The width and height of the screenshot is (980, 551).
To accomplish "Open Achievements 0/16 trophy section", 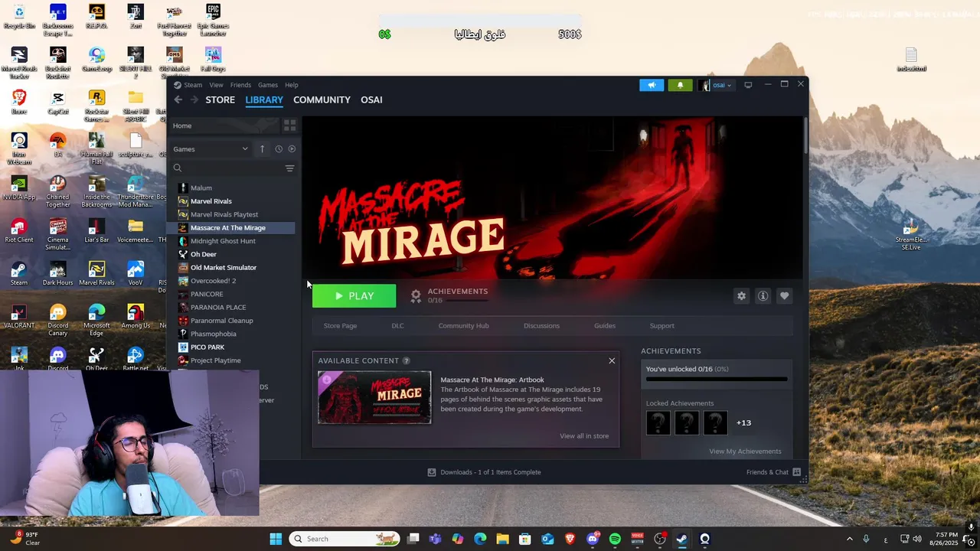I will click(449, 295).
